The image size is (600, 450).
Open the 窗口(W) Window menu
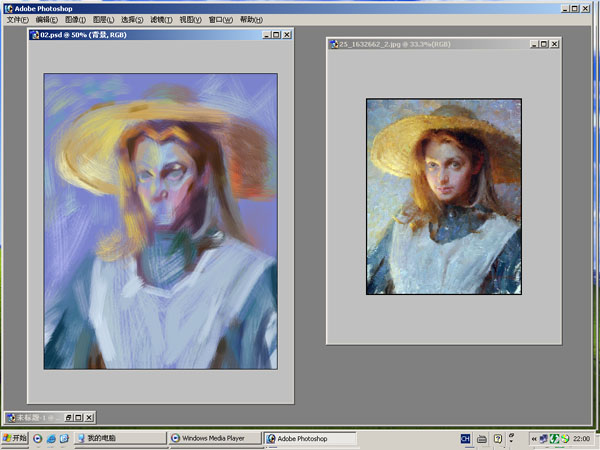click(220, 20)
